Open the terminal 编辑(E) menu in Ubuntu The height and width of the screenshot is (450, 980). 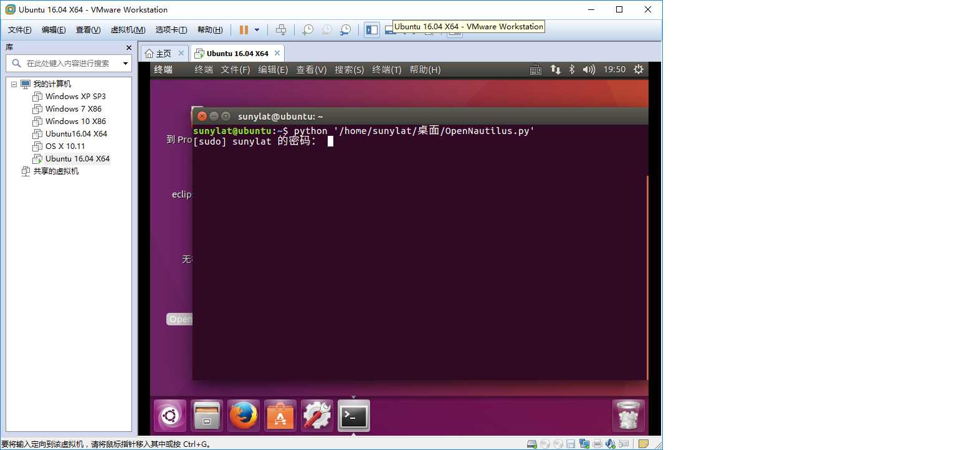[273, 70]
